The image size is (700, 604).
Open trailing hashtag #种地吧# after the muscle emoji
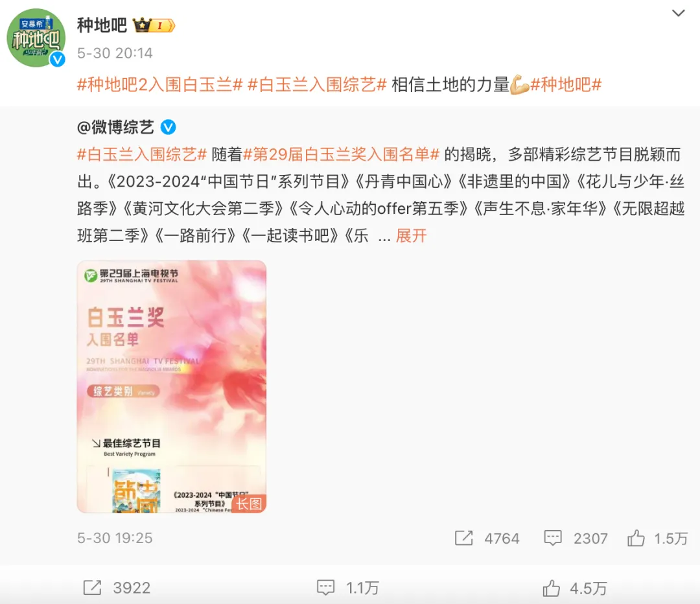566,84
